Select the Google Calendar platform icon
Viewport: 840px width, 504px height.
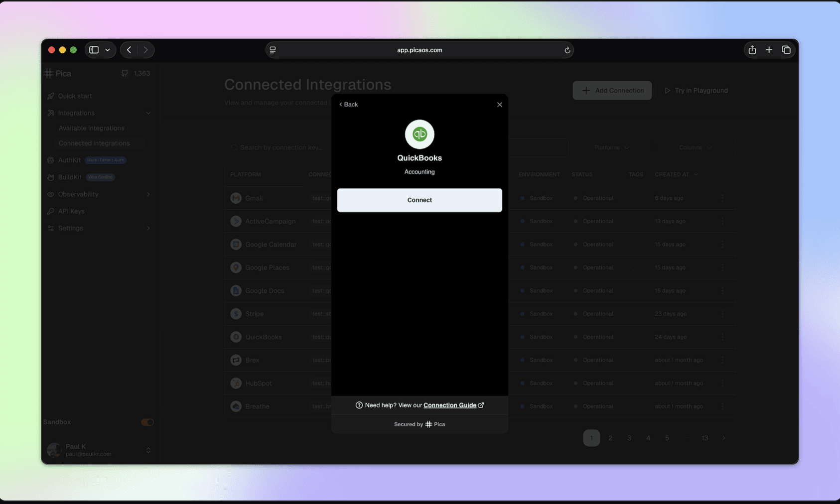click(x=236, y=244)
